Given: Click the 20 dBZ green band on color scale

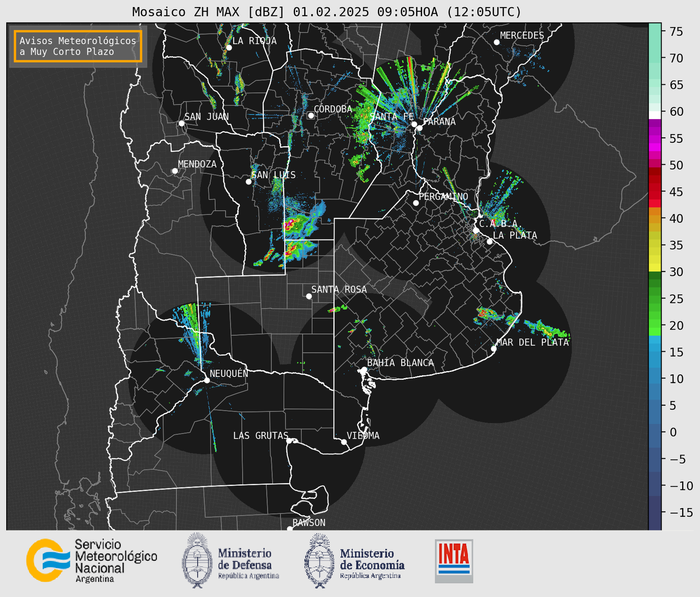Looking at the screenshot, I should click(x=655, y=323).
